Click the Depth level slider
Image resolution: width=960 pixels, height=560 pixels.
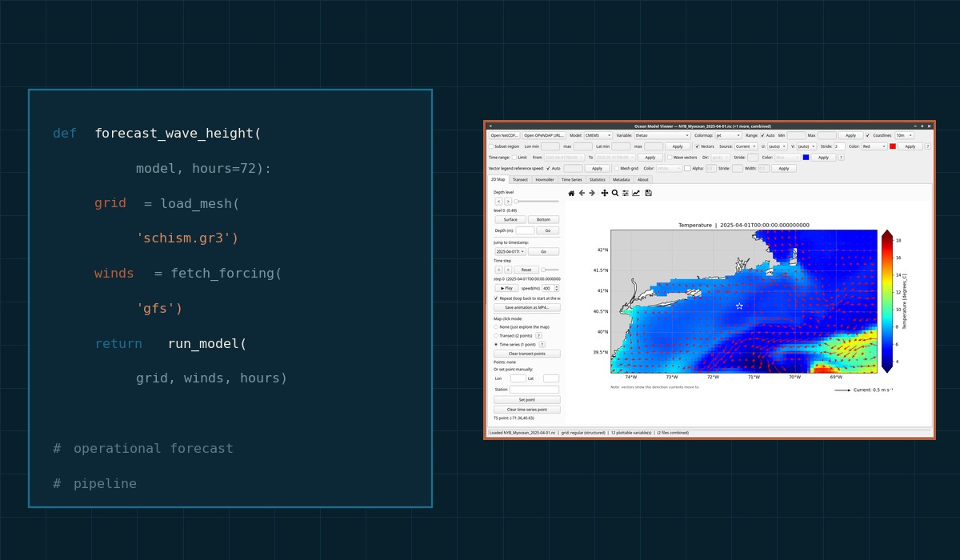point(537,202)
